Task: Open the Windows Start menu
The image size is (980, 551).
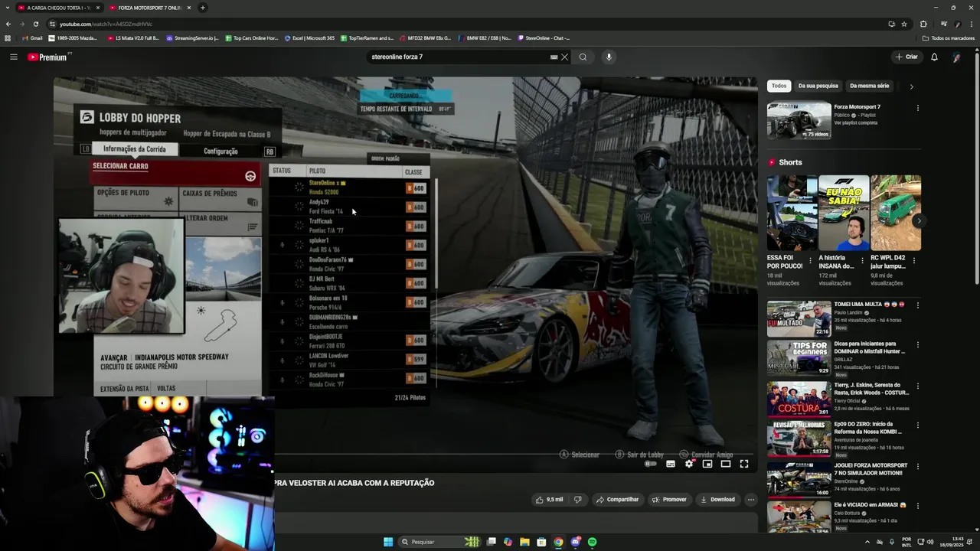Action: pyautogui.click(x=388, y=542)
